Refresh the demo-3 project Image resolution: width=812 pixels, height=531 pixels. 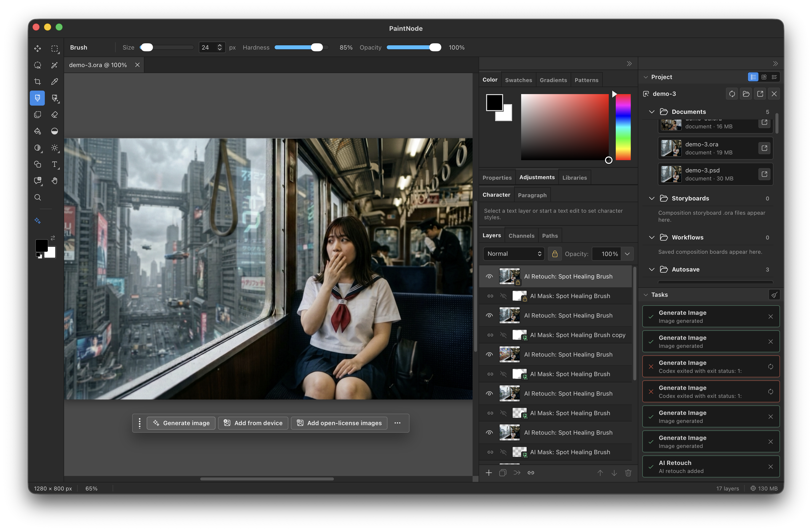pyautogui.click(x=732, y=94)
